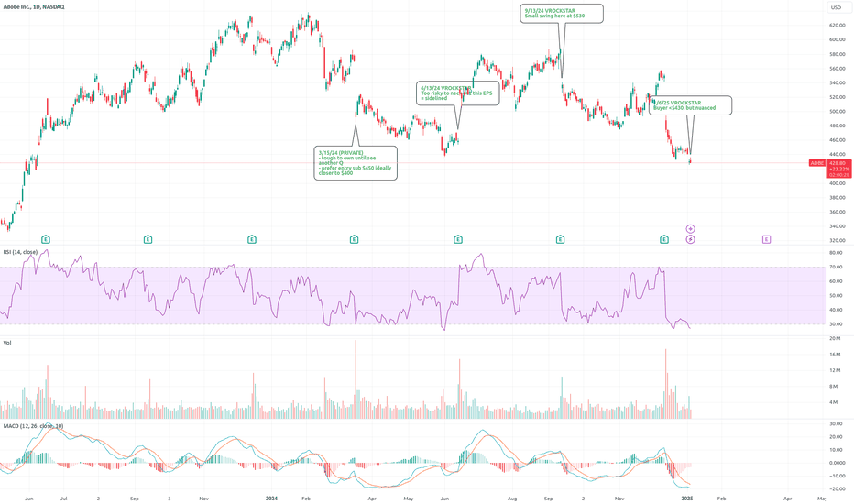Click the purple circled plus event marker
Screen dimensions: 854x504
[x=690, y=229]
